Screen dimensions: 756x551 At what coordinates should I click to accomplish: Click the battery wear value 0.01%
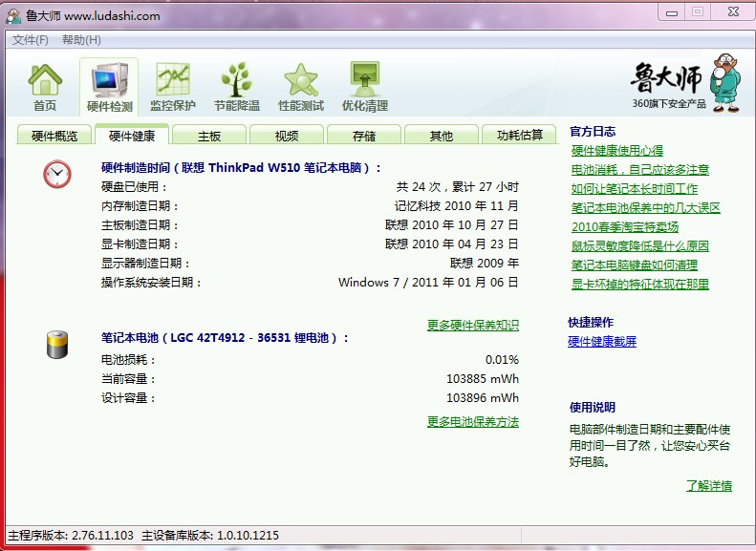(x=502, y=360)
